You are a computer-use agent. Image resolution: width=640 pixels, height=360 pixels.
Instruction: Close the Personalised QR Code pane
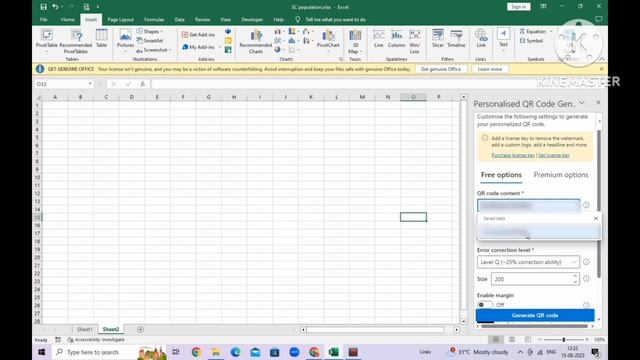coord(598,102)
